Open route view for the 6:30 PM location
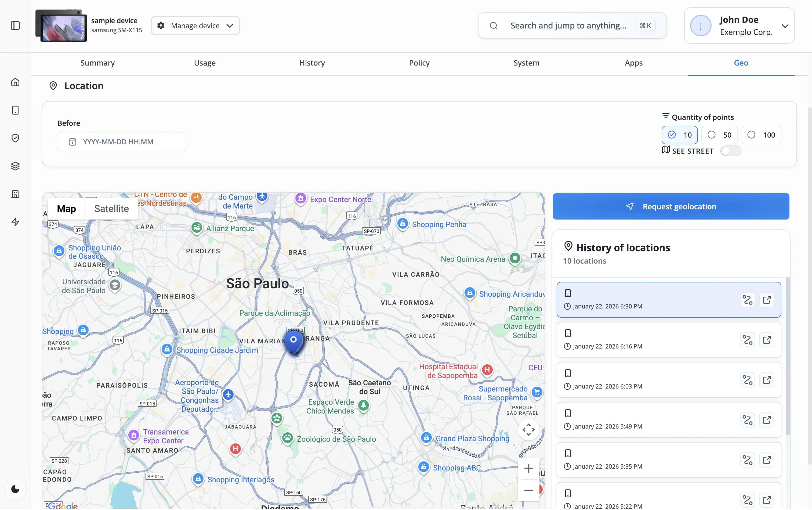The image size is (812, 510). click(748, 300)
